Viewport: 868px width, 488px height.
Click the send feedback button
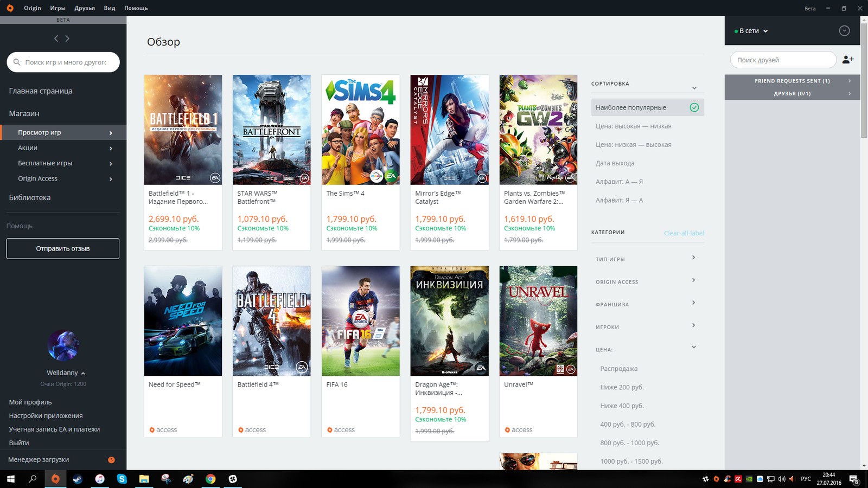[x=63, y=248]
